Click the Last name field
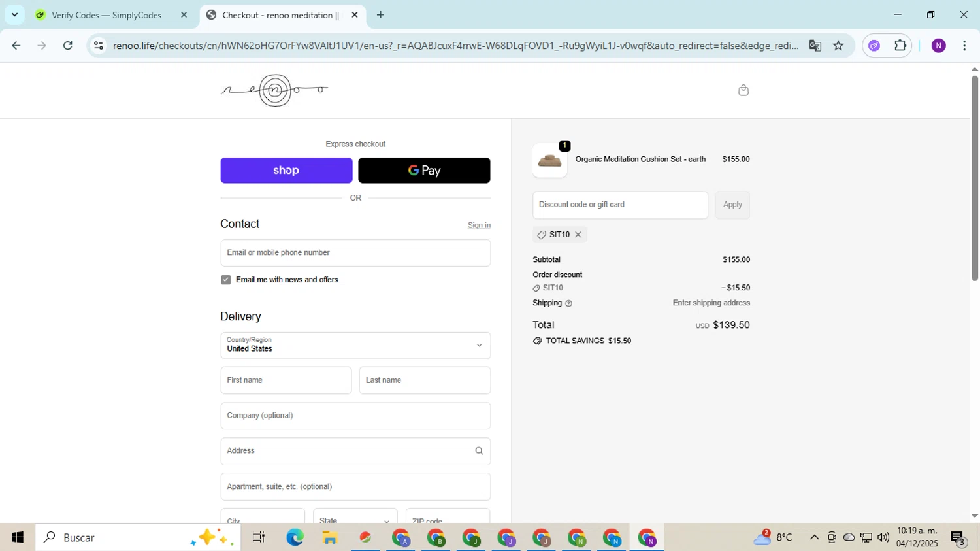The height and width of the screenshot is (551, 980). [425, 380]
